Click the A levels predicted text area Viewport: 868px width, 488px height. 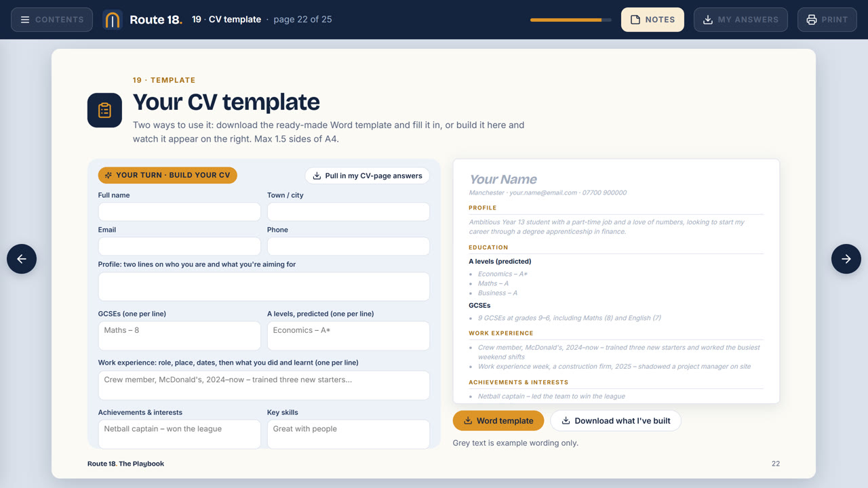tap(349, 335)
